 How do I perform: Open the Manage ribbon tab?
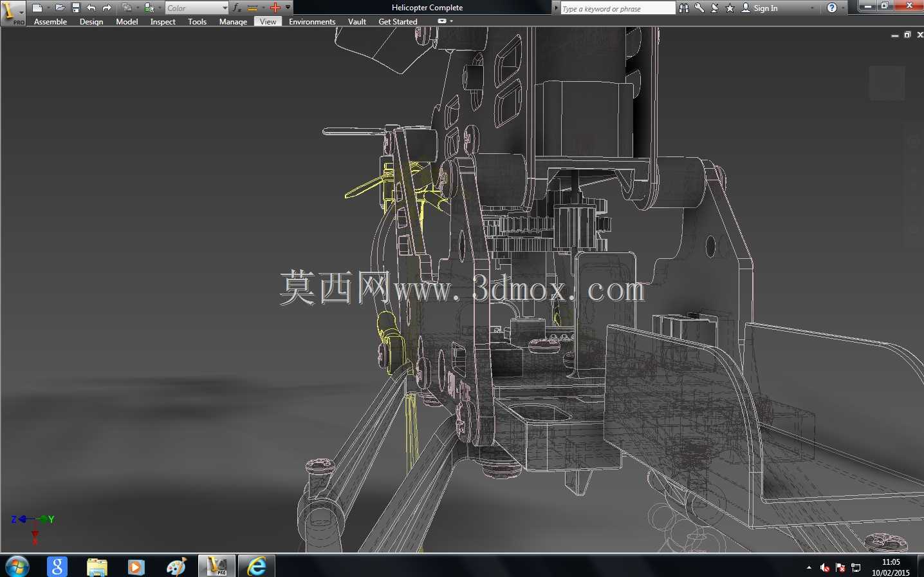click(233, 22)
